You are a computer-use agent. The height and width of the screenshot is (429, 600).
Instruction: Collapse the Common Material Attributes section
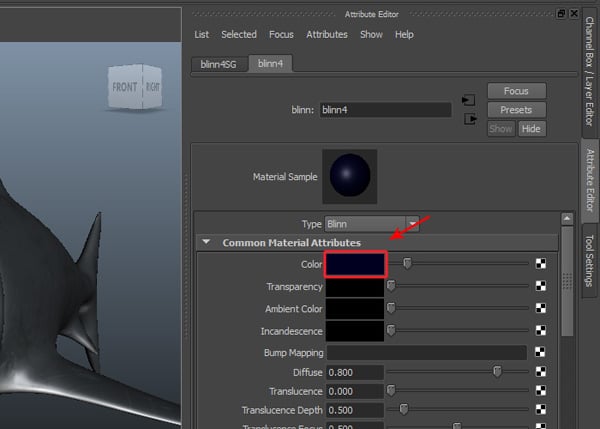(207, 242)
